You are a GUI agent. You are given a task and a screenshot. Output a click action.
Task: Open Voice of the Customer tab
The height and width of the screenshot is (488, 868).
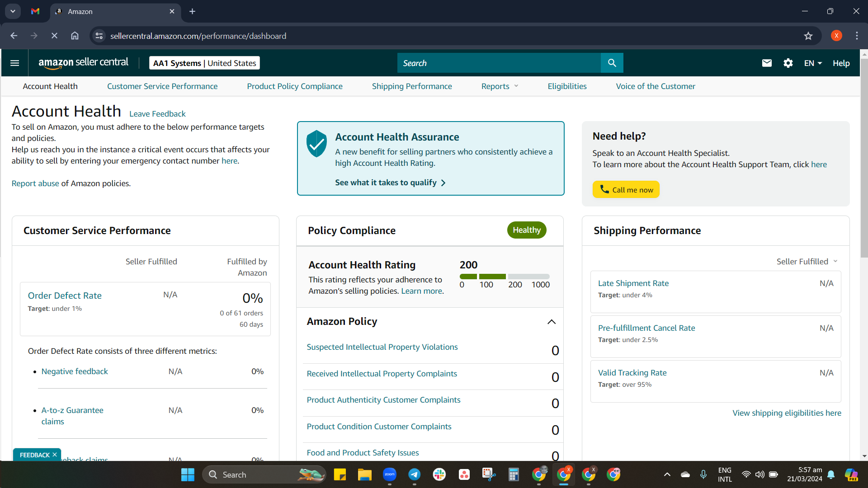(656, 86)
